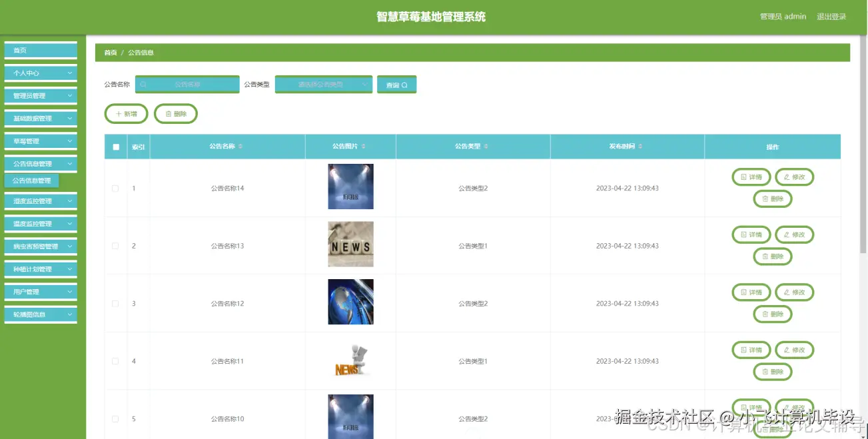Click 退出登录 in the top bar
The width and height of the screenshot is (868, 439).
click(x=831, y=16)
